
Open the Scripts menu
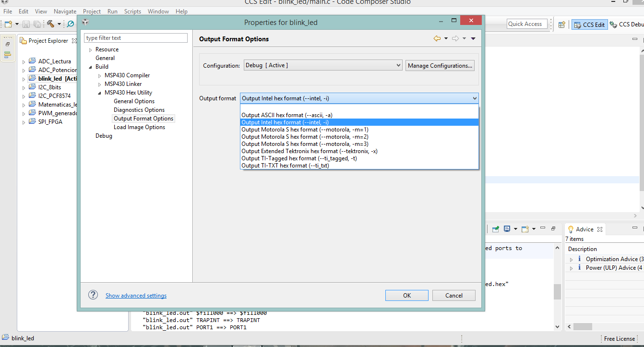(132, 11)
